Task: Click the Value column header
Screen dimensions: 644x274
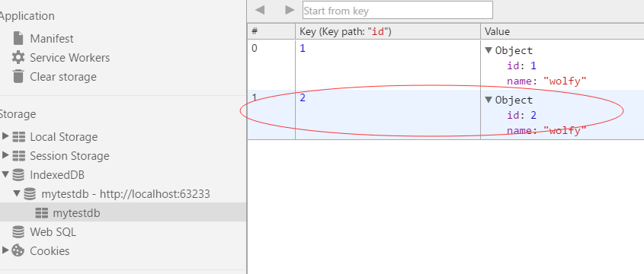Action: (562, 31)
